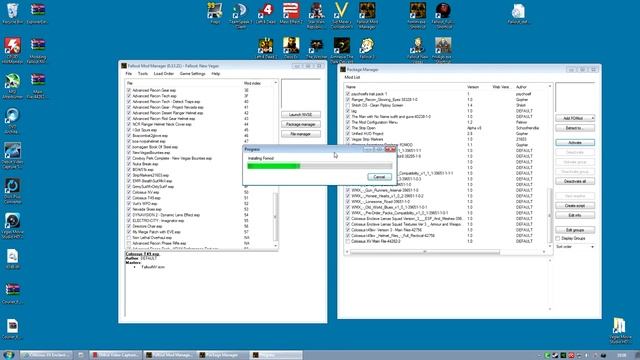Open the Fallout_default file icon at the top right
The height and width of the screenshot is (360, 640).
tap(518, 13)
